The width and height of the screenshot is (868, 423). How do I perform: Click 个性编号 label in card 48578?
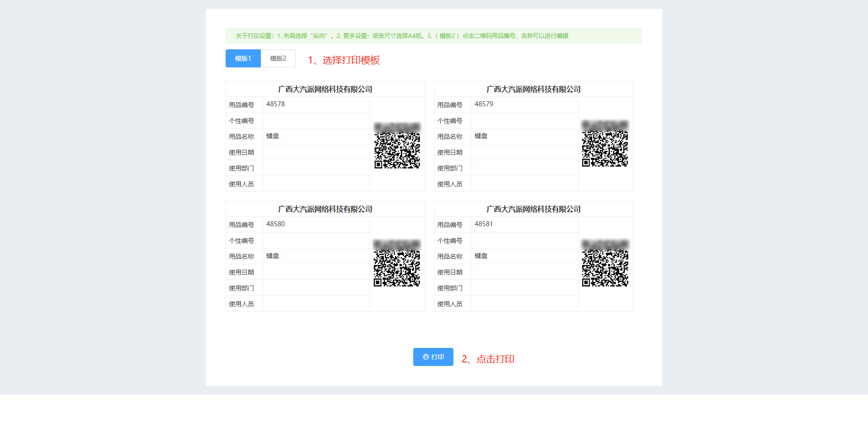[241, 121]
